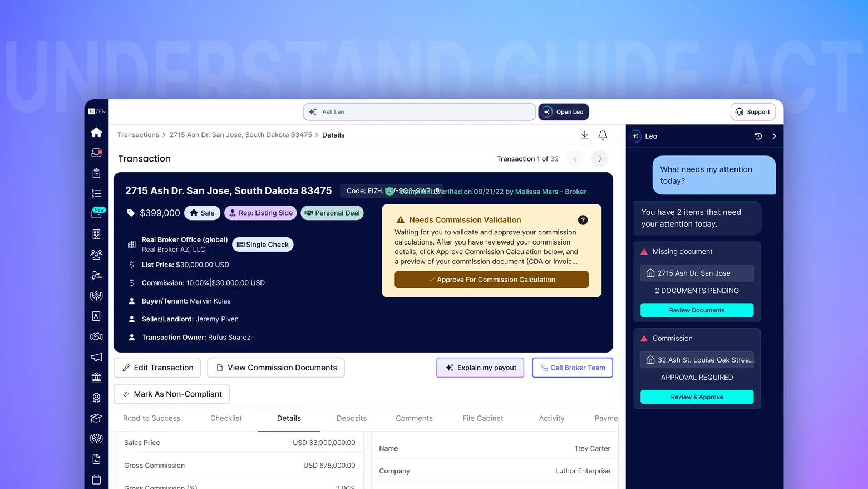Click the Gross Commission value USD 678,000.00

(329, 466)
